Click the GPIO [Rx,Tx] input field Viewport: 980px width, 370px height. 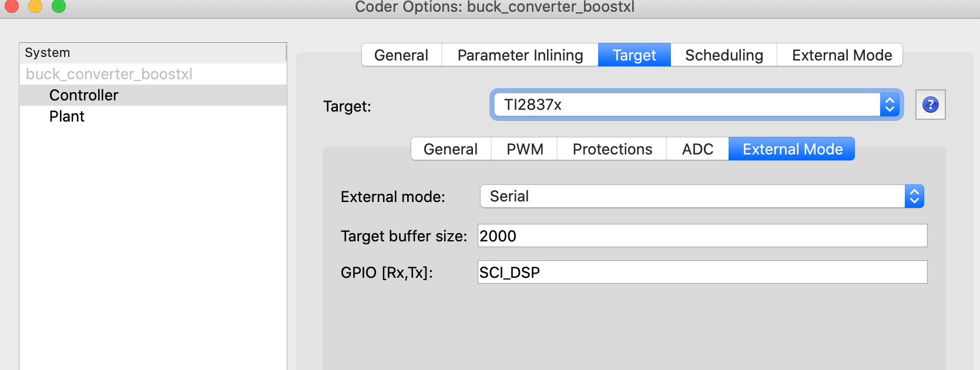(x=702, y=272)
